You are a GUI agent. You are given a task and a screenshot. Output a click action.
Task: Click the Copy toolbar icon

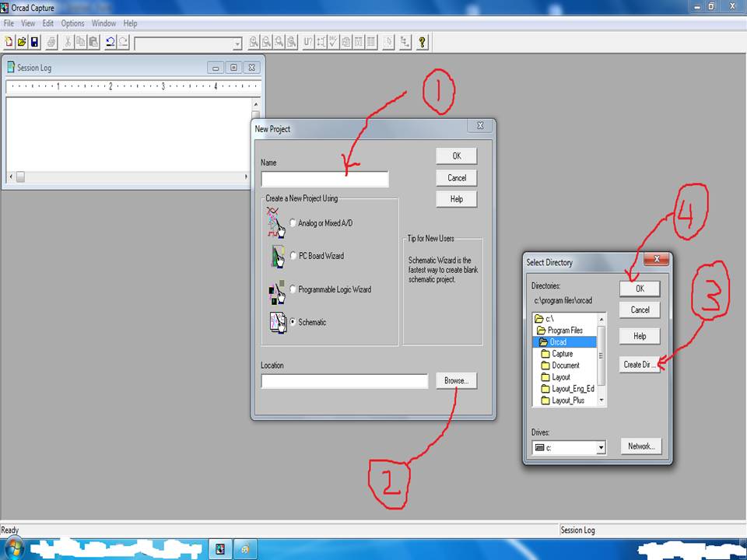(x=81, y=42)
